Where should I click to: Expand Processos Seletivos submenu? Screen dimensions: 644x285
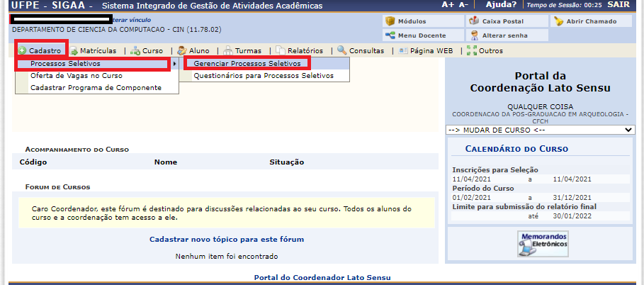pos(94,64)
